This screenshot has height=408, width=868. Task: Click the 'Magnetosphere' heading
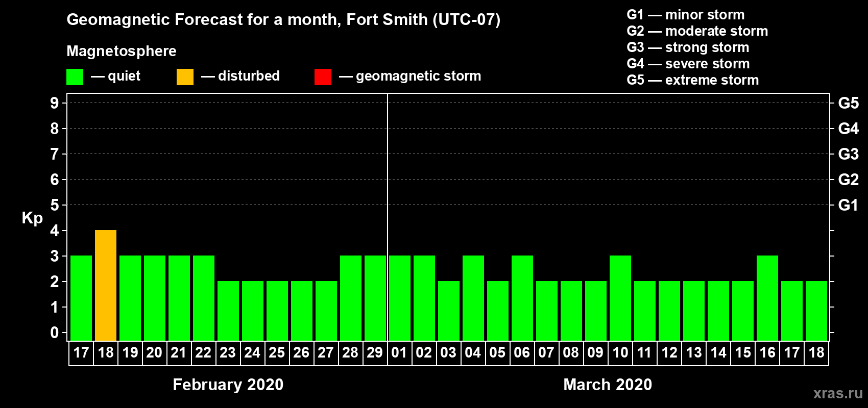(x=122, y=51)
